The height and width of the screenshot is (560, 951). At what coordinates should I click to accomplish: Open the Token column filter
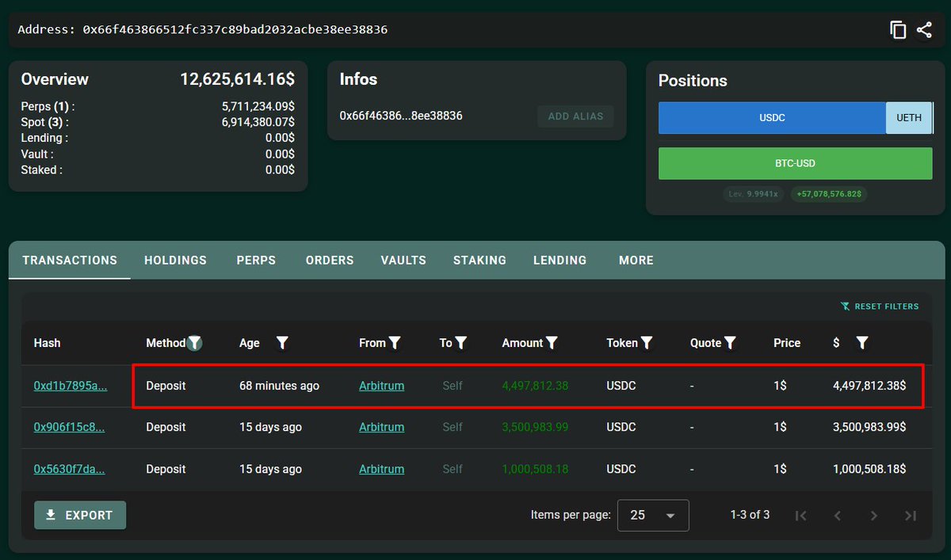[647, 343]
